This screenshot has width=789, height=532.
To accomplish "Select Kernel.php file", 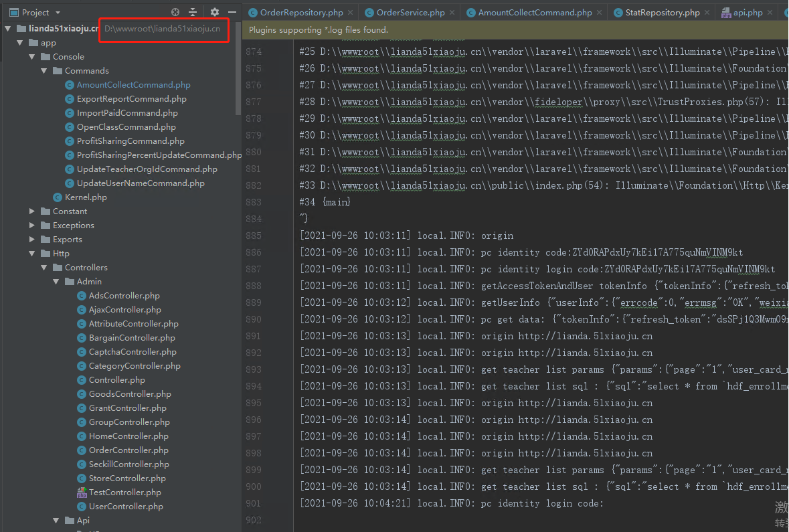I will [86, 198].
